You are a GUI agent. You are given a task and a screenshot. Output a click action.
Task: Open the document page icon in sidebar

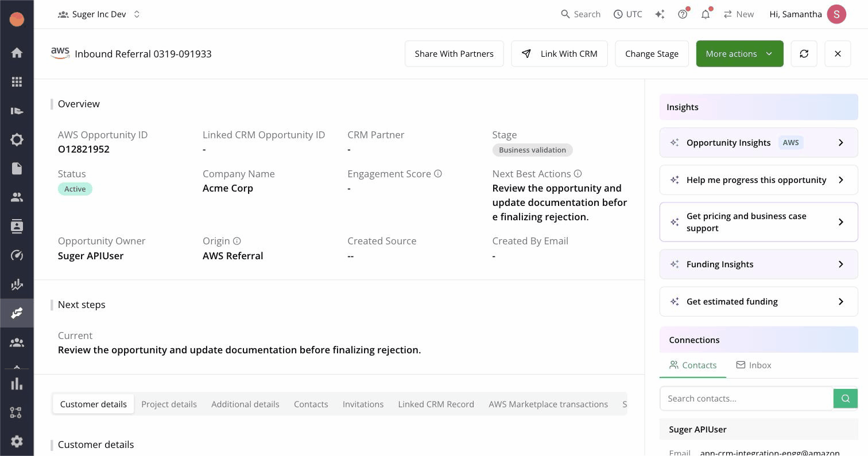tap(17, 168)
